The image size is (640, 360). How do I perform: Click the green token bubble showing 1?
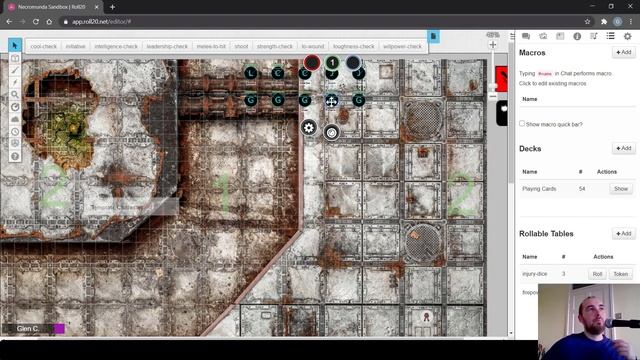pyautogui.click(x=332, y=62)
